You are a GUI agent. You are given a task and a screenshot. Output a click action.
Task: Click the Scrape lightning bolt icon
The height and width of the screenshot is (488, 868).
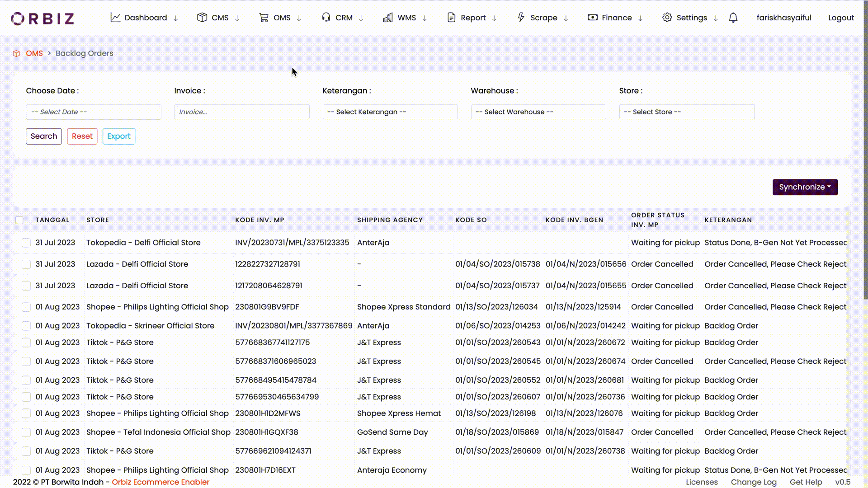(x=521, y=18)
